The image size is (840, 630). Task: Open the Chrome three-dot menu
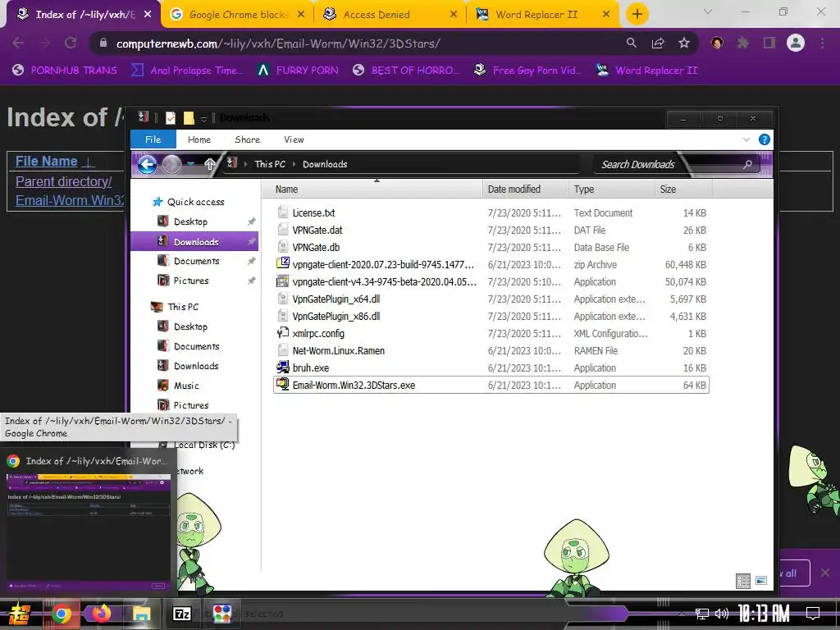click(822, 43)
